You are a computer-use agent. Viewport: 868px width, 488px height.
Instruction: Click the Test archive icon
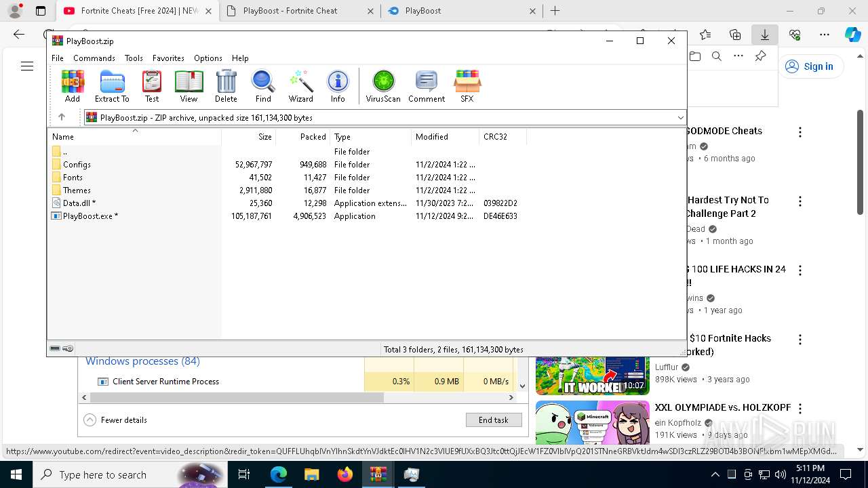pos(152,86)
